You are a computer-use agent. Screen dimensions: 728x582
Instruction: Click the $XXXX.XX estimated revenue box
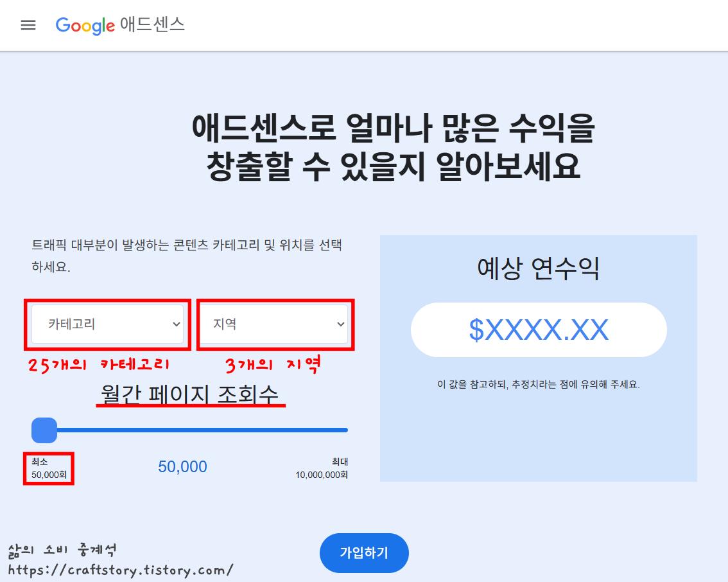coord(539,330)
